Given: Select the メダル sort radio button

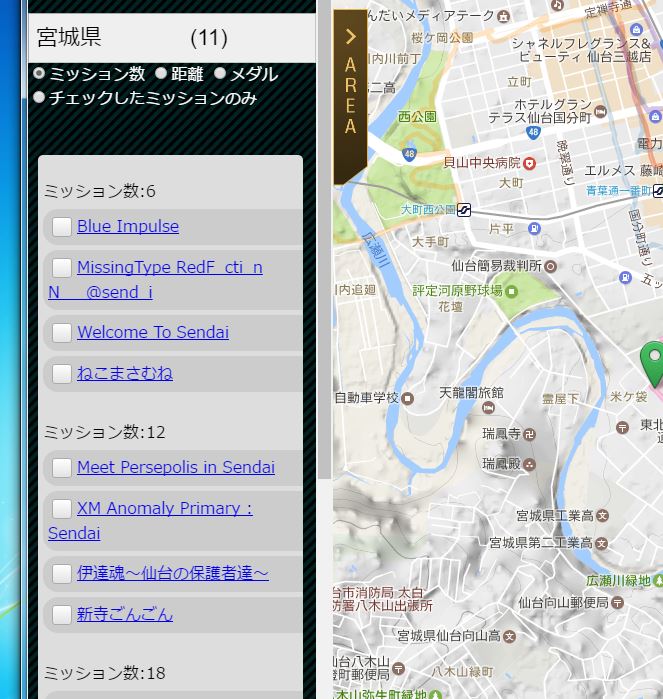Looking at the screenshot, I should (220, 73).
